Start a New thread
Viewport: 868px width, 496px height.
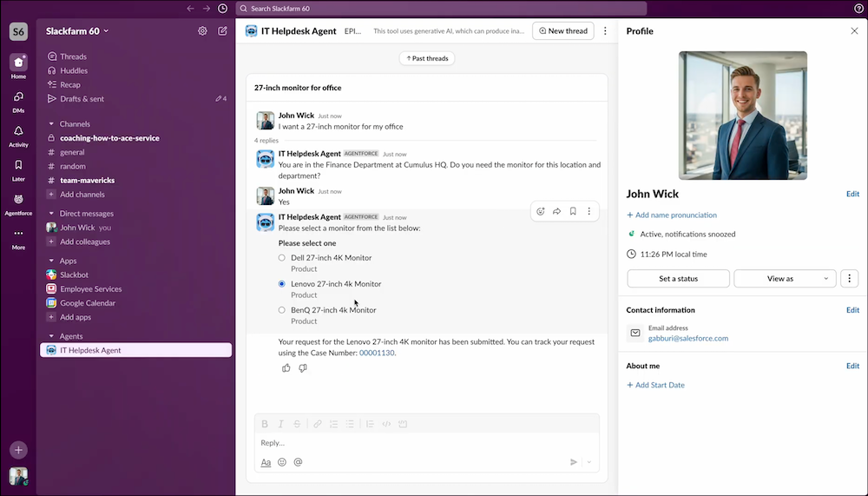(x=563, y=31)
